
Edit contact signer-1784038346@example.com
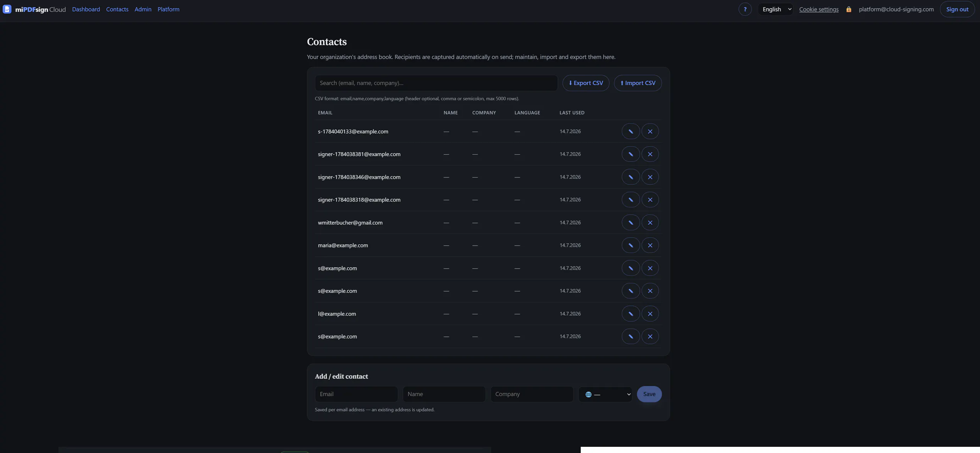click(631, 177)
